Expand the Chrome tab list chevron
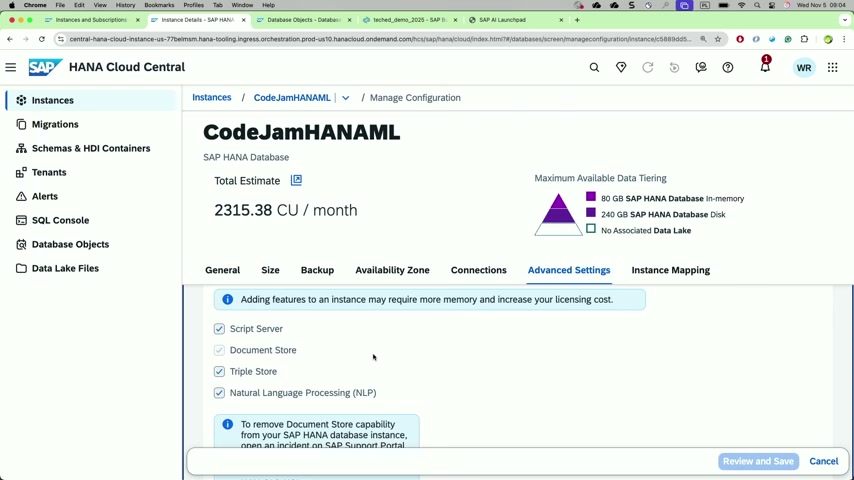The width and height of the screenshot is (854, 480). coord(844,20)
